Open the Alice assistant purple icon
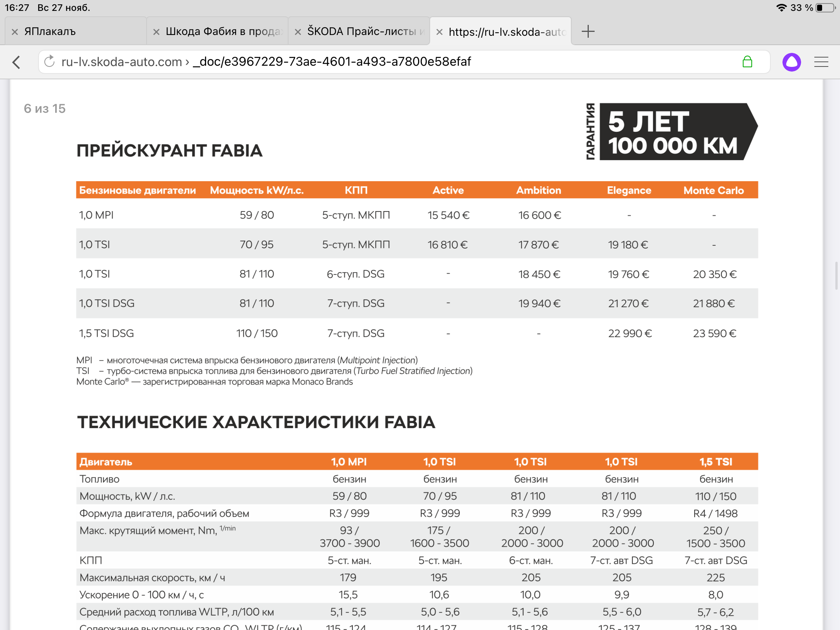840x630 pixels. [791, 62]
